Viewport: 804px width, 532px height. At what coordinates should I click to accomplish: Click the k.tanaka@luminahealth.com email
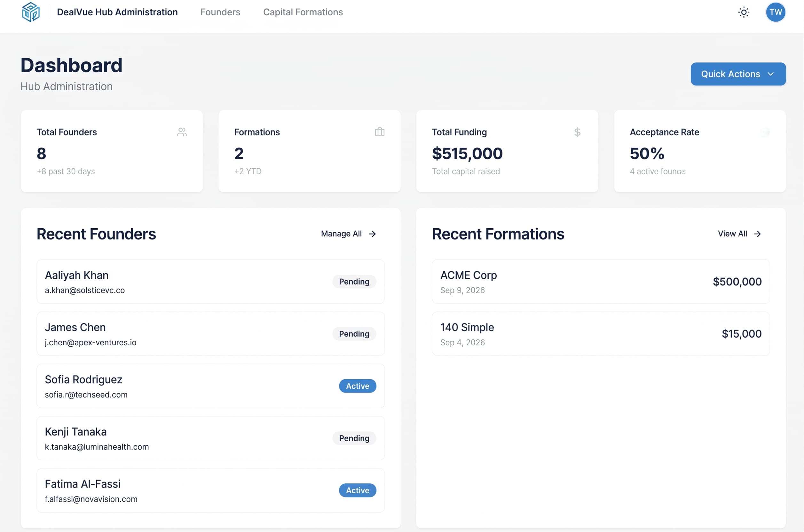pos(97,447)
